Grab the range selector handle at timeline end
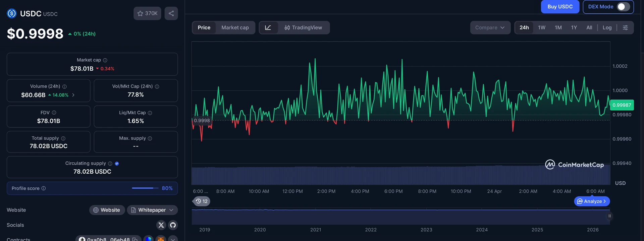Screen dimensions: 644x241 pos(609,216)
